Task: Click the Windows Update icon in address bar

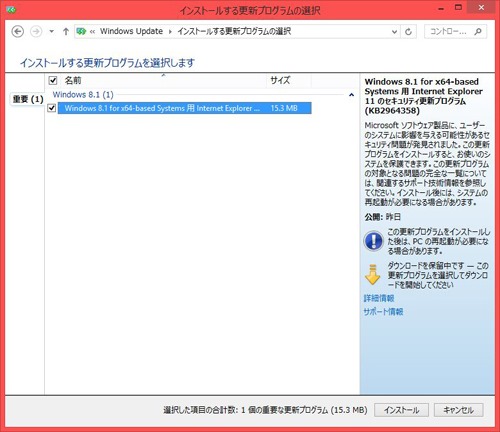Action: [x=81, y=32]
